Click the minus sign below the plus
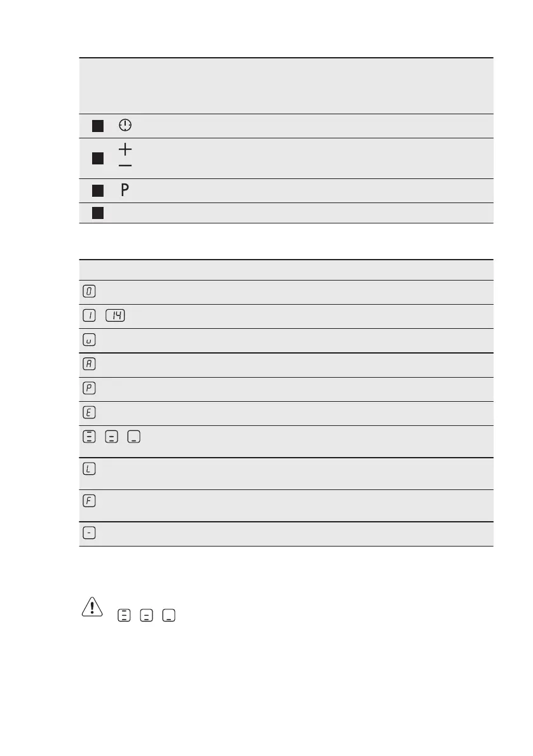 pyautogui.click(x=125, y=165)
